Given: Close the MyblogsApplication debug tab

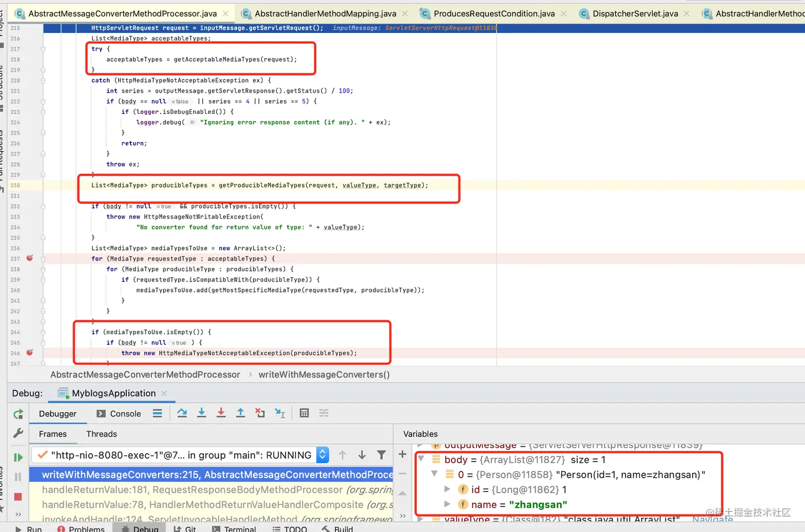Looking at the screenshot, I should pyautogui.click(x=164, y=393).
